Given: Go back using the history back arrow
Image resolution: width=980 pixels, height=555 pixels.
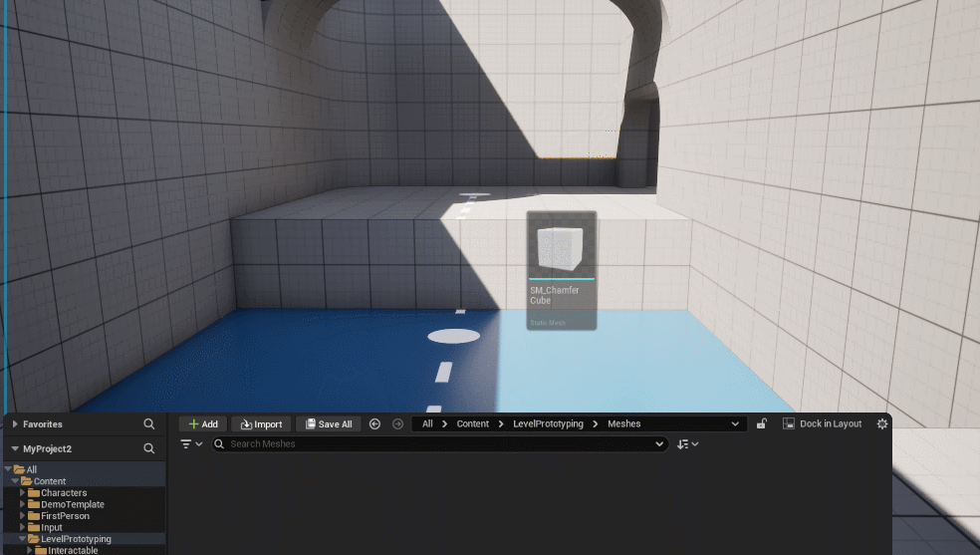Looking at the screenshot, I should pyautogui.click(x=374, y=423).
